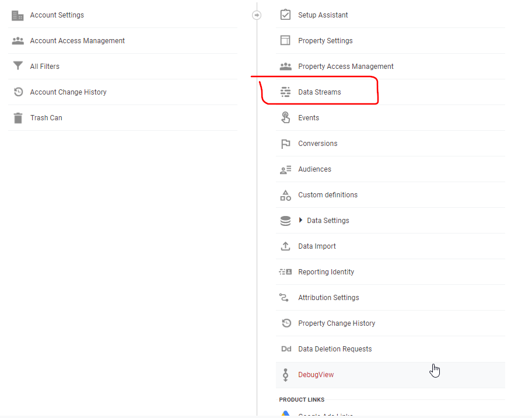Click the Attribution Settings path icon
This screenshot has width=532, height=418.
285,298
